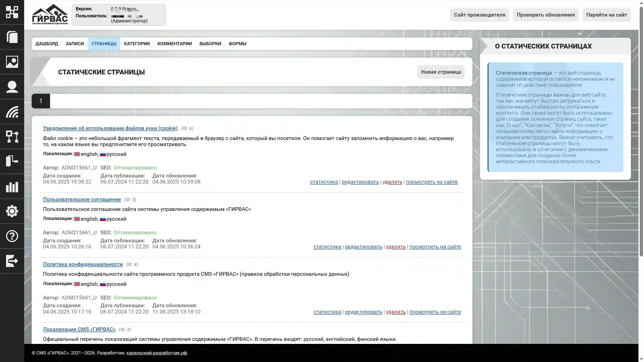Open the image gallery sidebar icon
This screenshot has width=644, height=362.
click(x=12, y=62)
